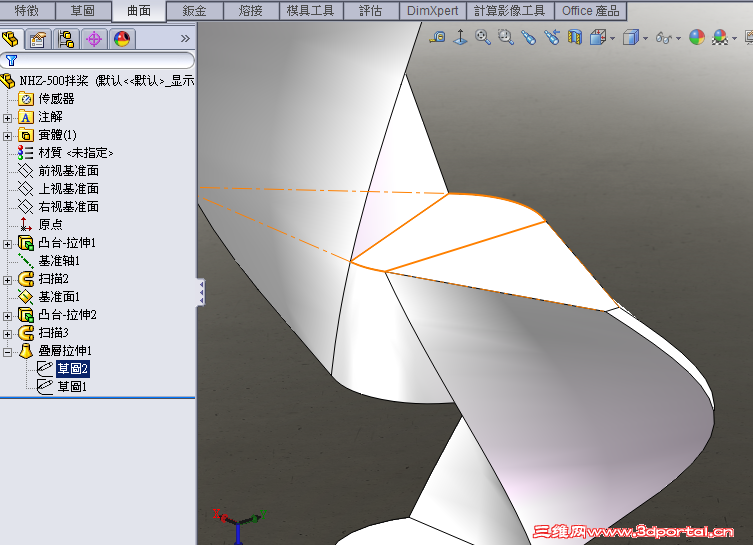
Task: Select Zoom to Area tool
Action: point(506,37)
